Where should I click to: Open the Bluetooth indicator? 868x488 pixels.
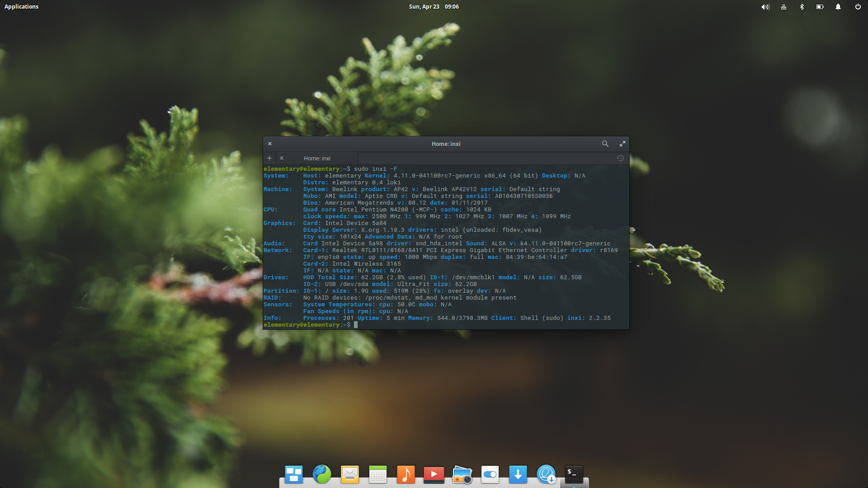click(x=802, y=7)
